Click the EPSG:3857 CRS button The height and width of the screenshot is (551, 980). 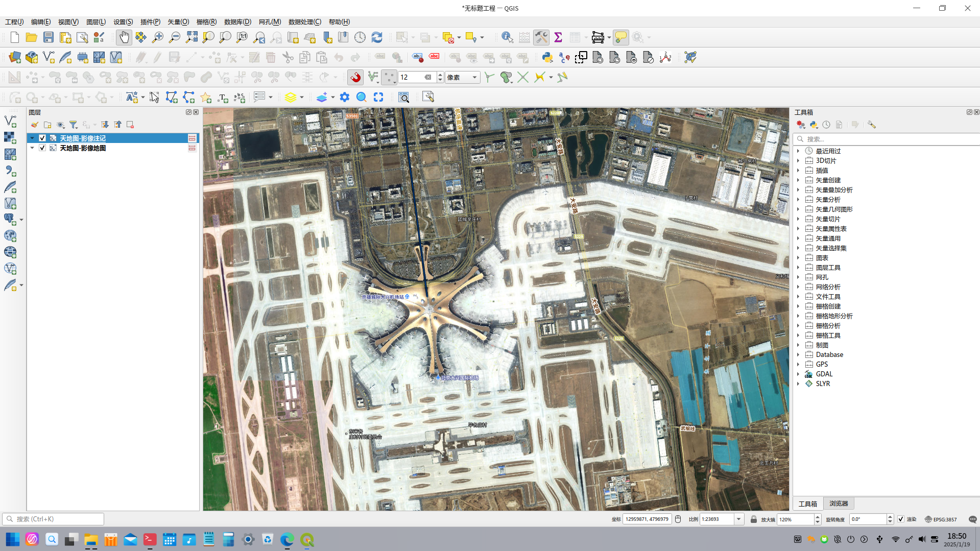pyautogui.click(x=941, y=519)
